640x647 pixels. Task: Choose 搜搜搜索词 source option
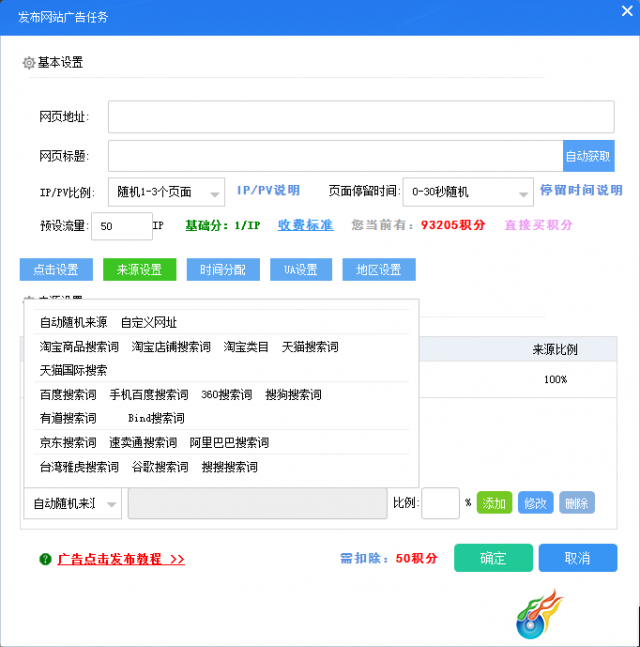(x=229, y=467)
